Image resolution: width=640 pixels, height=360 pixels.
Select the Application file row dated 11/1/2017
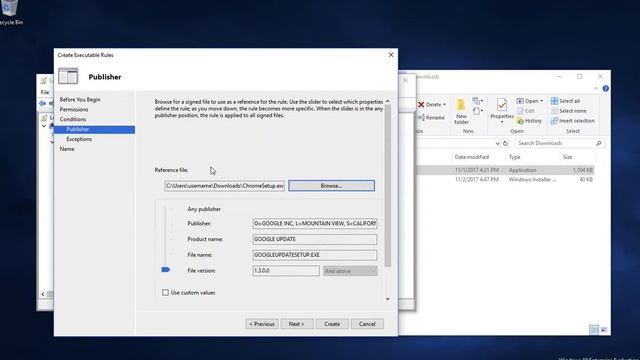pyautogui.click(x=505, y=170)
